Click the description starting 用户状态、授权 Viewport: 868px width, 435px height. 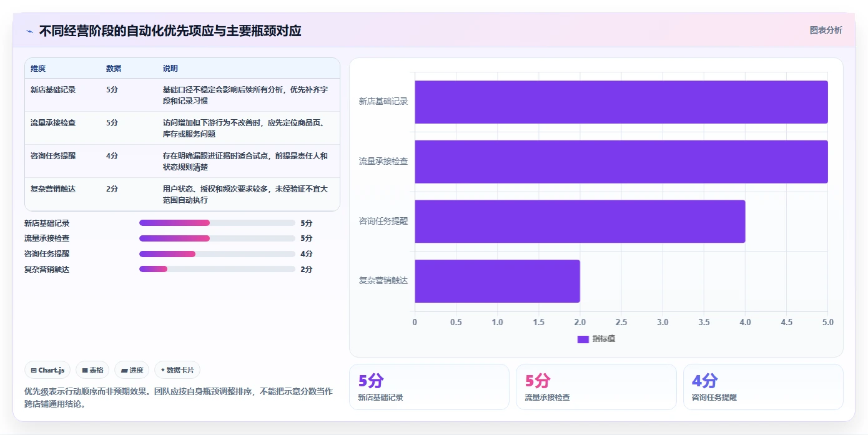coord(245,194)
